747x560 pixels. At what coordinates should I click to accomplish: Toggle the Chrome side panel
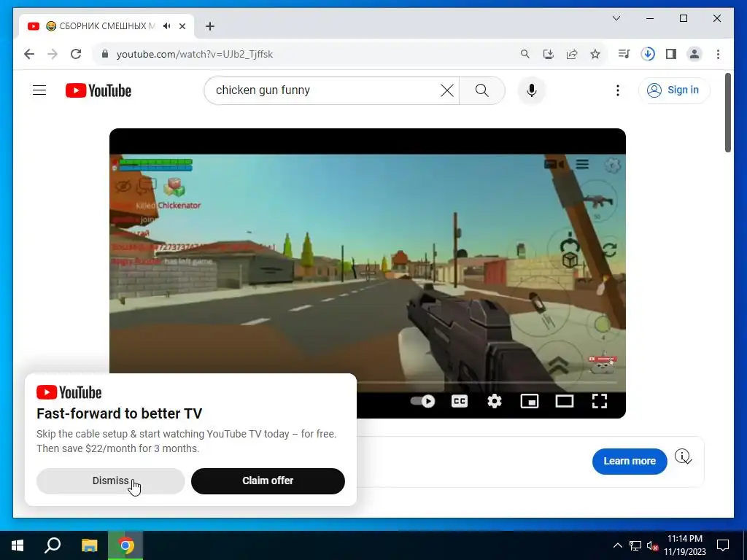(x=671, y=54)
